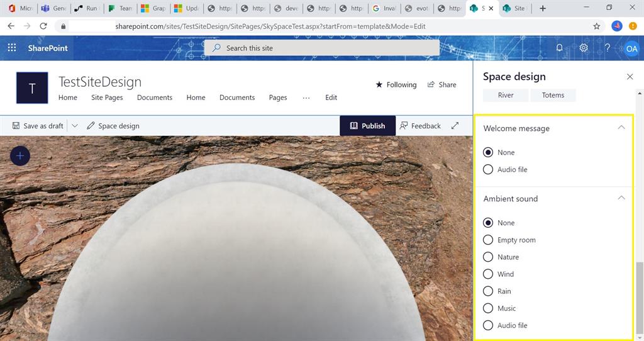Open the Pages navigation link
This screenshot has height=341, width=644.
coord(278,98)
